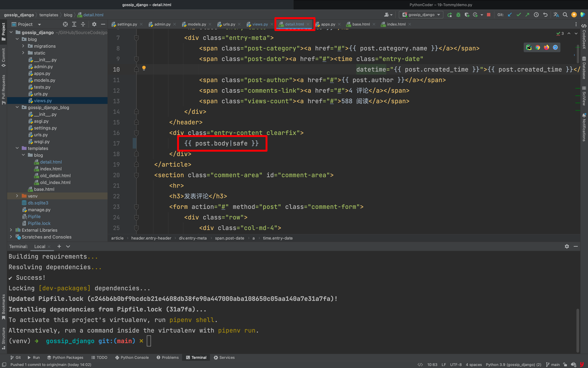588x368 pixels.
Task: Click UTF-8 encoding in status bar
Action: (456, 364)
